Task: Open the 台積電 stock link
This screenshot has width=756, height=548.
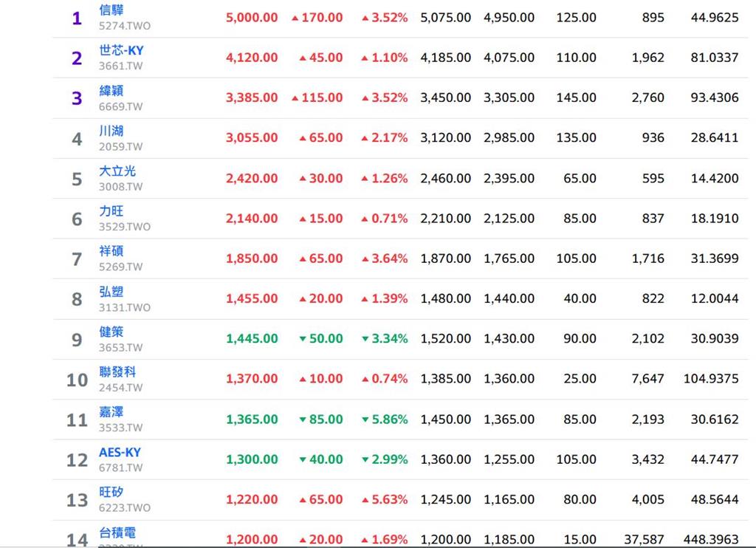Action: 117,532
